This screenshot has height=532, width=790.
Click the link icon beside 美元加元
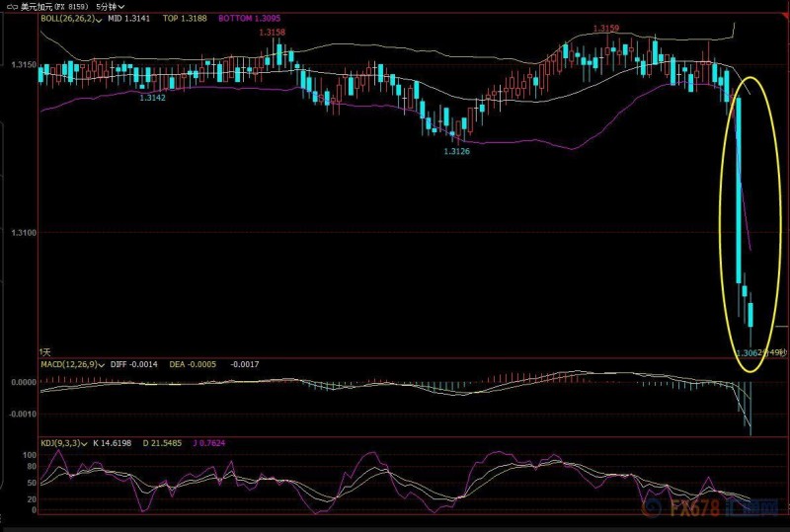pos(12,6)
